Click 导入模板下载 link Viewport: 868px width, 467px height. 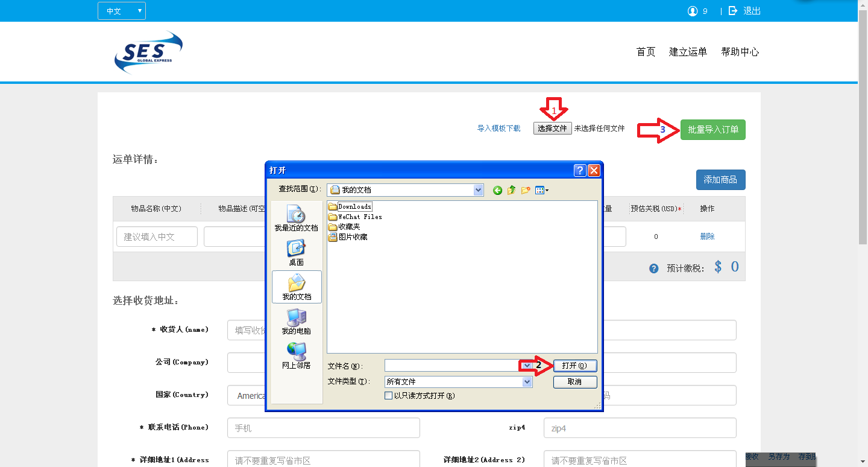498,129
